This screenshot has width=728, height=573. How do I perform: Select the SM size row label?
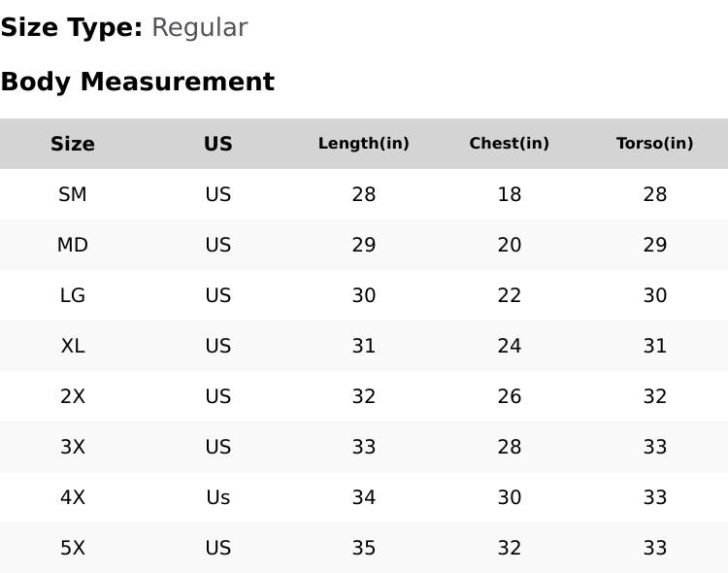coord(73,194)
